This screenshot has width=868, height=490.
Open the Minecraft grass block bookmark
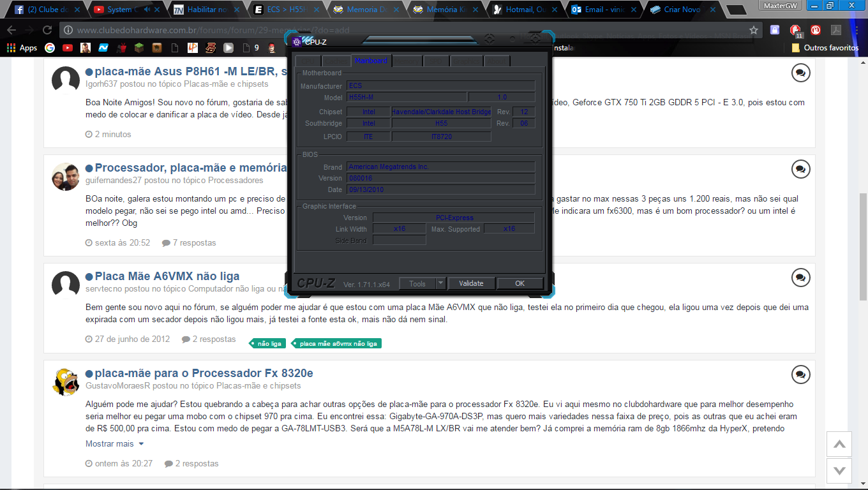tap(139, 48)
